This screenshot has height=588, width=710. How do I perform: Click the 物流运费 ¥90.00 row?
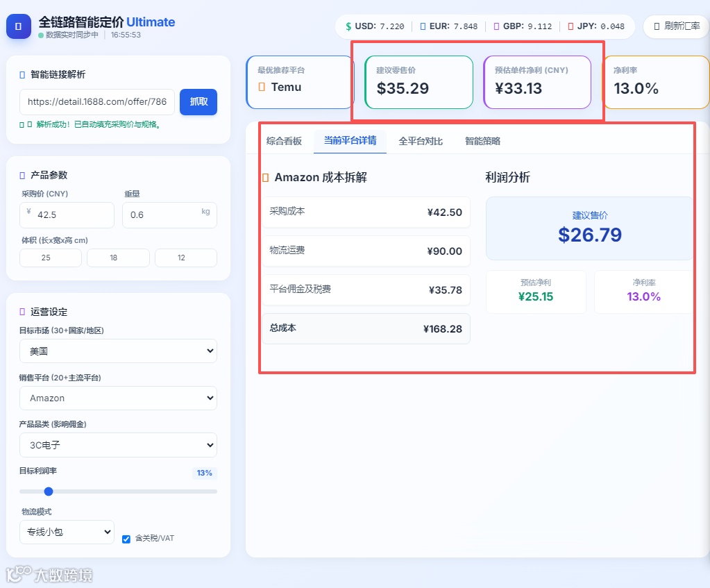tap(366, 251)
